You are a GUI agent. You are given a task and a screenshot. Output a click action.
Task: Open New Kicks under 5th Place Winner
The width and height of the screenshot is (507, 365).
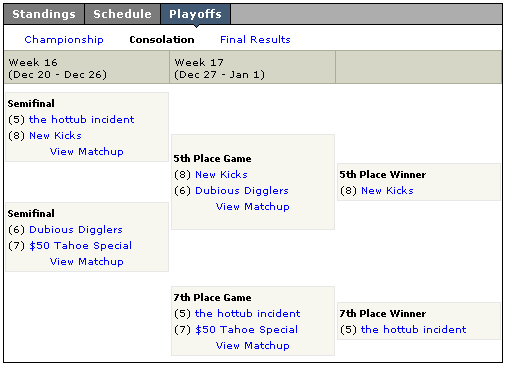(x=387, y=190)
